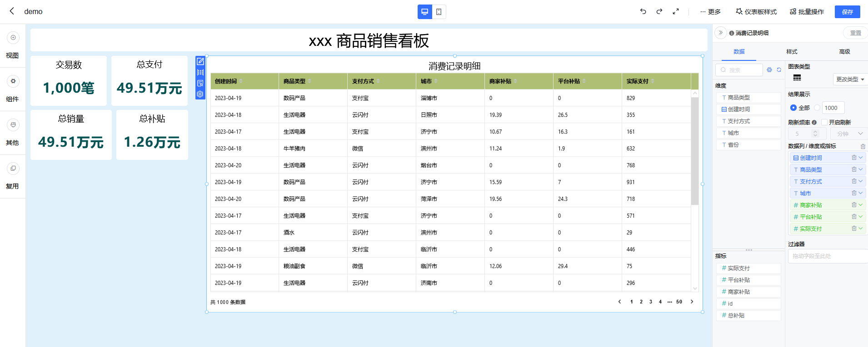Viewport: 868px width, 347px height.
Task: Delete the 城市 data column
Action: tap(854, 193)
